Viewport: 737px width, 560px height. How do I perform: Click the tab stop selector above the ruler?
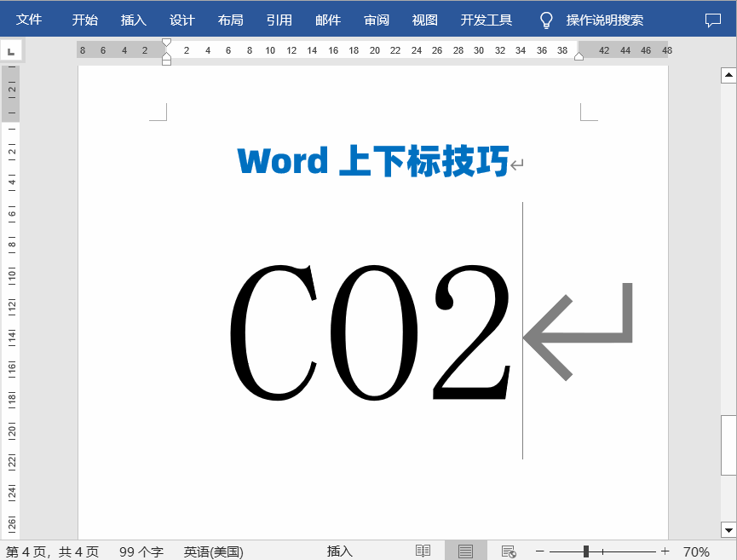[x=10, y=49]
